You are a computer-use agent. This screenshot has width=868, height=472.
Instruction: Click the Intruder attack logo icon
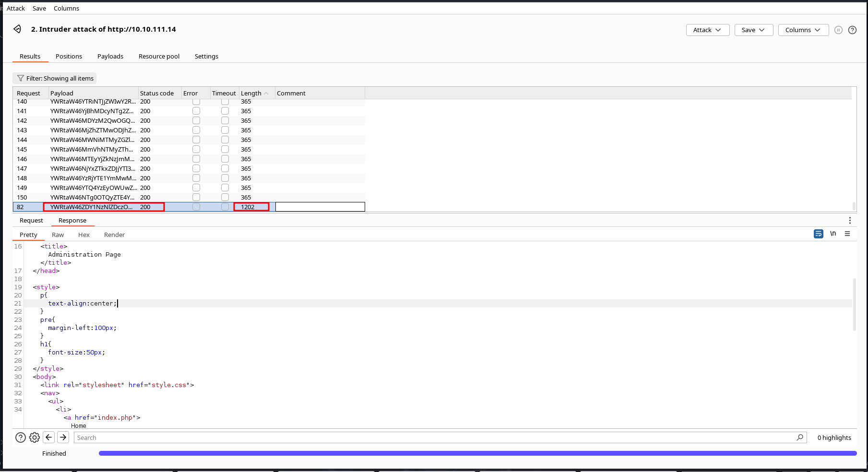[x=17, y=29]
